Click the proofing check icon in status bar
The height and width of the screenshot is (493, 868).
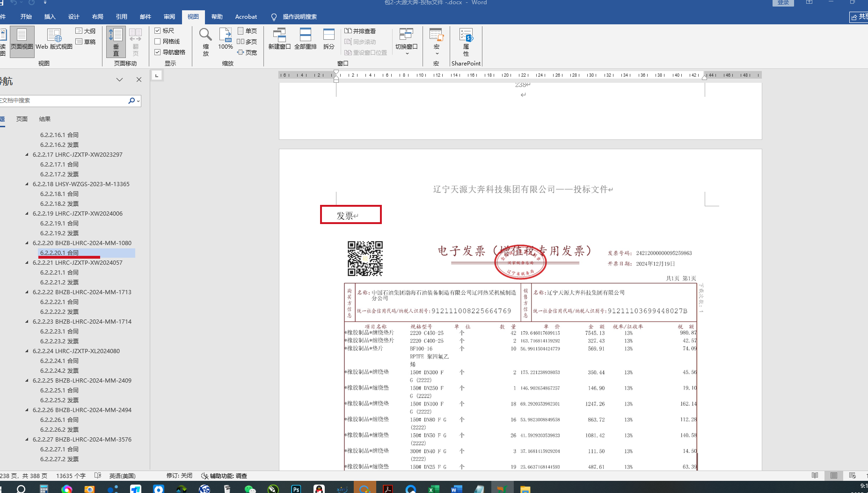coord(98,476)
